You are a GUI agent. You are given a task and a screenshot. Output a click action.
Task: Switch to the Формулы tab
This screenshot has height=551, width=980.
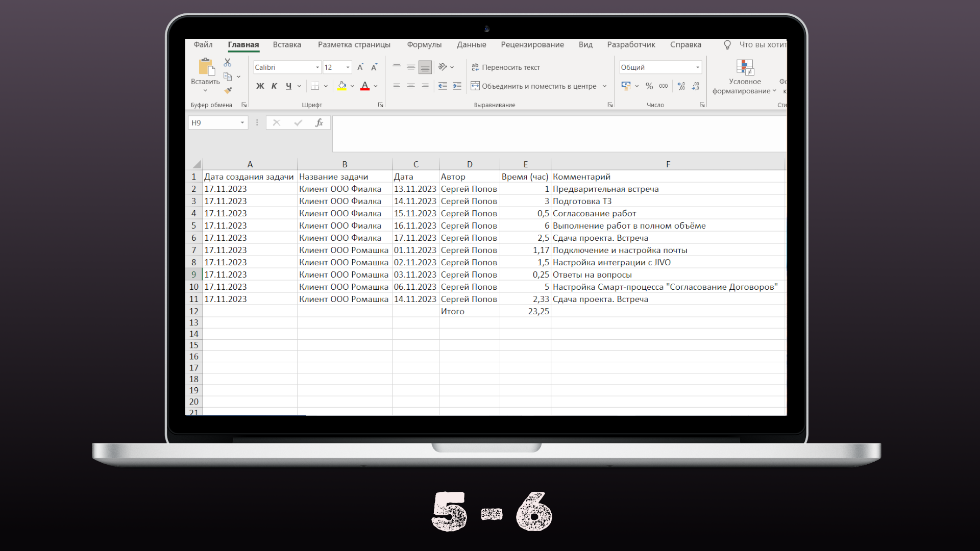click(424, 45)
